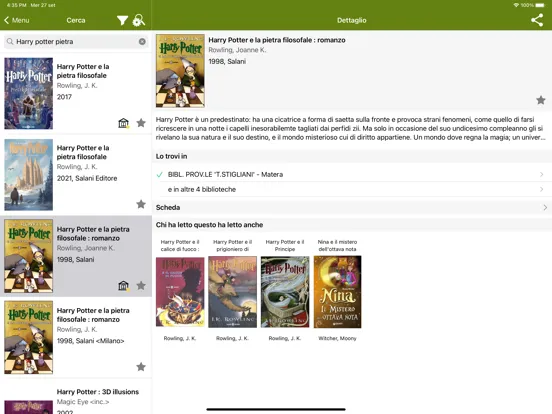552x414 pixels.
Task: Open the Scheda section
Action: [x=352, y=207]
